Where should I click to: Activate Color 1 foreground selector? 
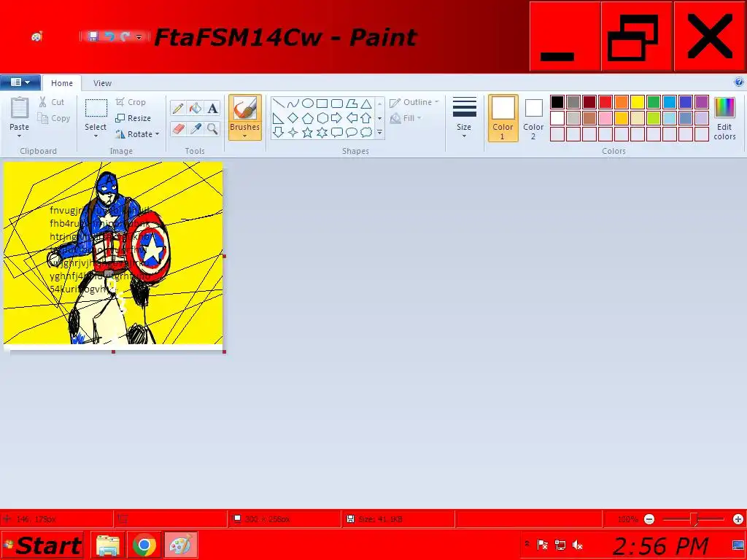[x=503, y=118]
